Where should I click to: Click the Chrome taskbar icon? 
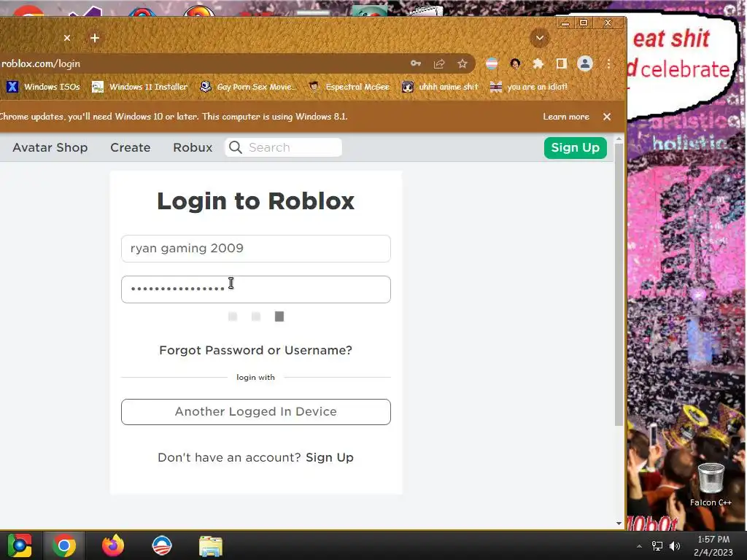(x=64, y=545)
